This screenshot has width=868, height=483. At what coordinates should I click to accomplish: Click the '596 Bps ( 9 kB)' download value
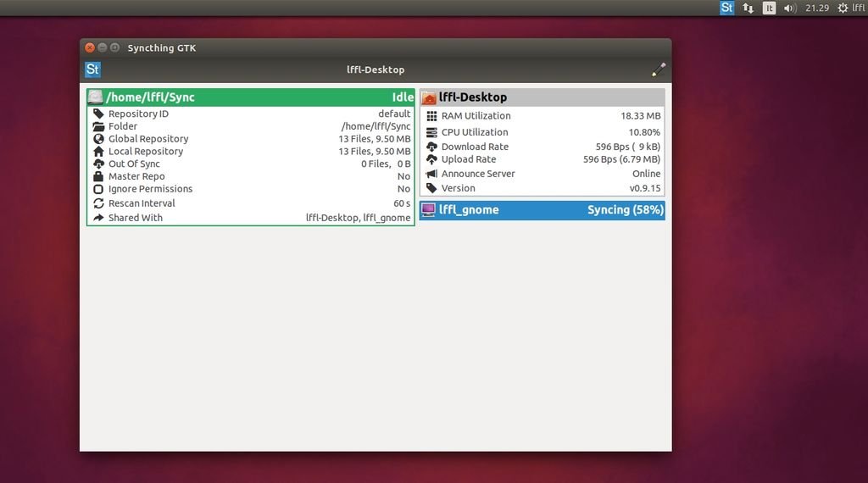click(x=628, y=147)
